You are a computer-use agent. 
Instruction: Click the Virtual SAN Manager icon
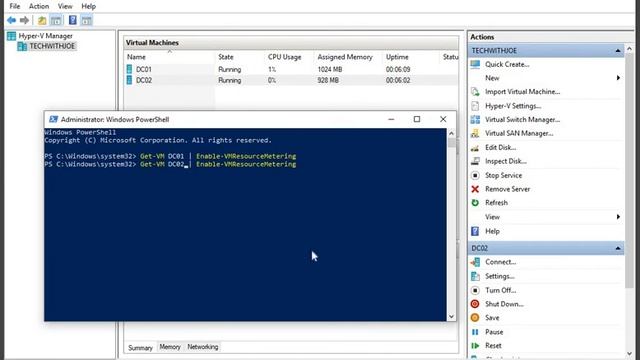[475, 133]
